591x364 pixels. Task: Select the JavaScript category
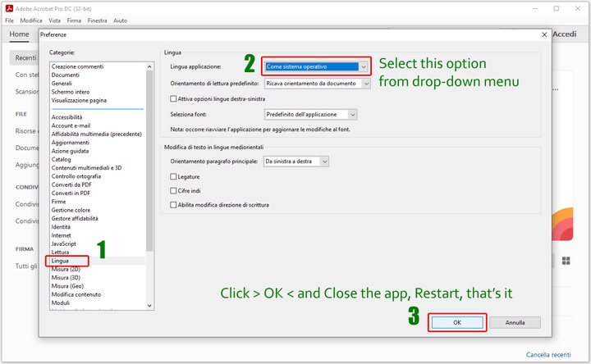64,244
